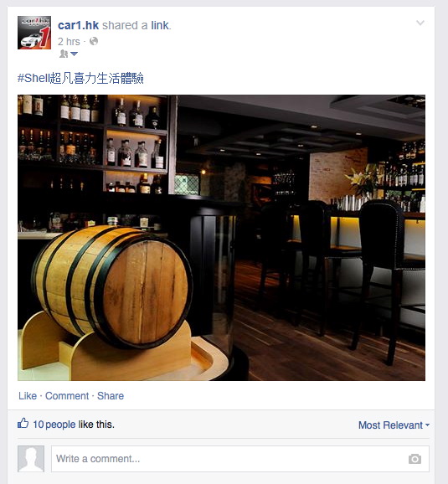Focus the Write a comment field

(240, 459)
